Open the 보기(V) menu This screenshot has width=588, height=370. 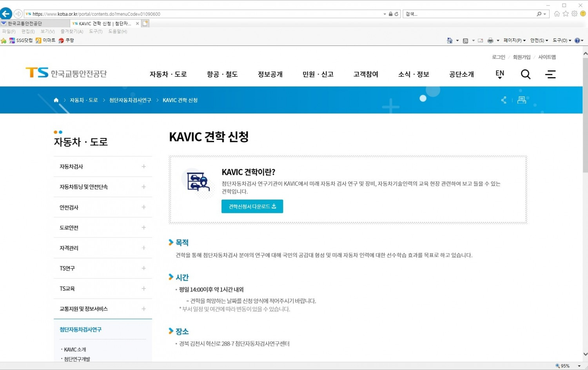pos(47,31)
